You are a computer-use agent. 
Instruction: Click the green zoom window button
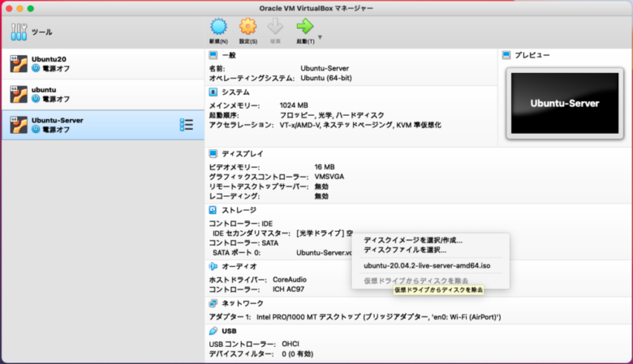pyautogui.click(x=31, y=8)
